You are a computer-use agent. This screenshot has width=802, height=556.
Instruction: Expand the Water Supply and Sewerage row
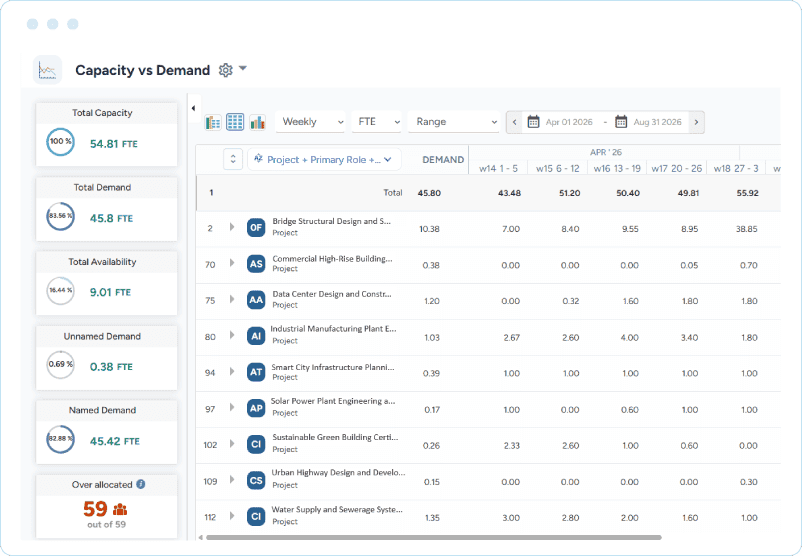click(x=232, y=516)
